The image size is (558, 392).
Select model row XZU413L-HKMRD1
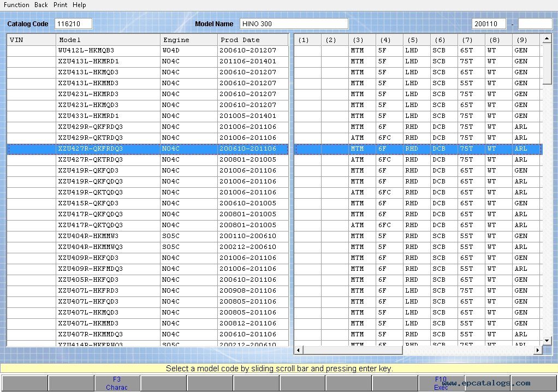click(147, 62)
